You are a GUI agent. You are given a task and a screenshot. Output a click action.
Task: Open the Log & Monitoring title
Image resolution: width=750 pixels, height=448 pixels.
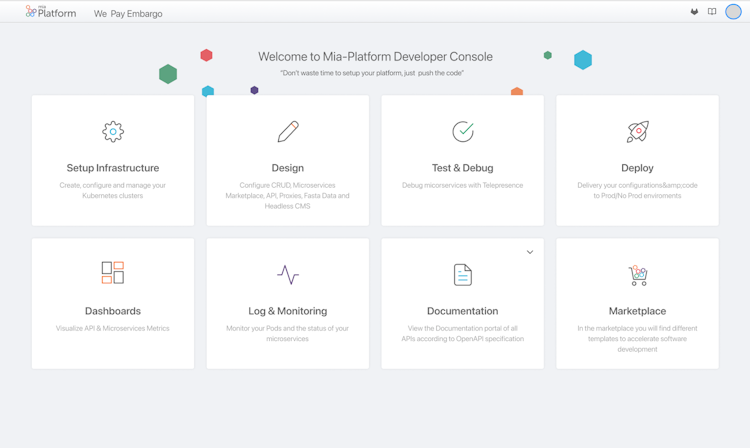[287, 311]
